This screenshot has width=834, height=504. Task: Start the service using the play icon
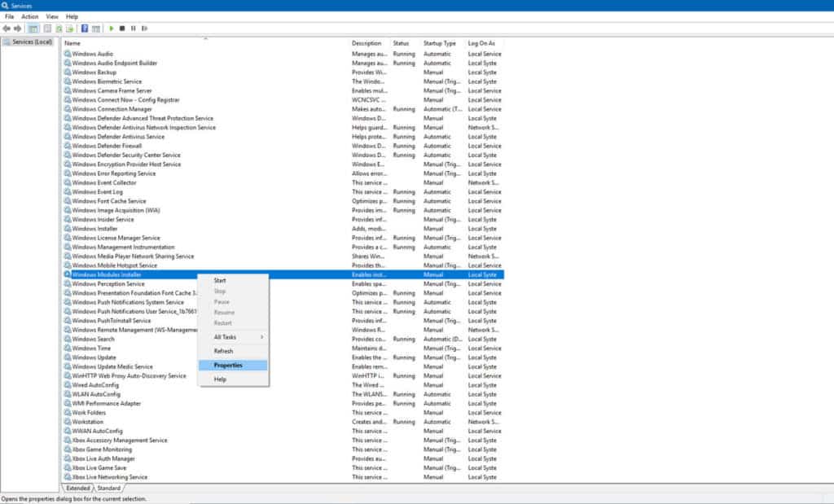pos(112,28)
